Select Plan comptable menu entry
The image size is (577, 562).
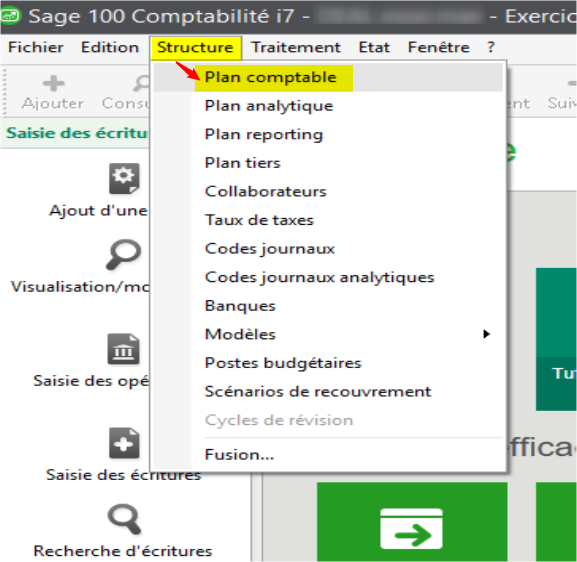[328, 77]
